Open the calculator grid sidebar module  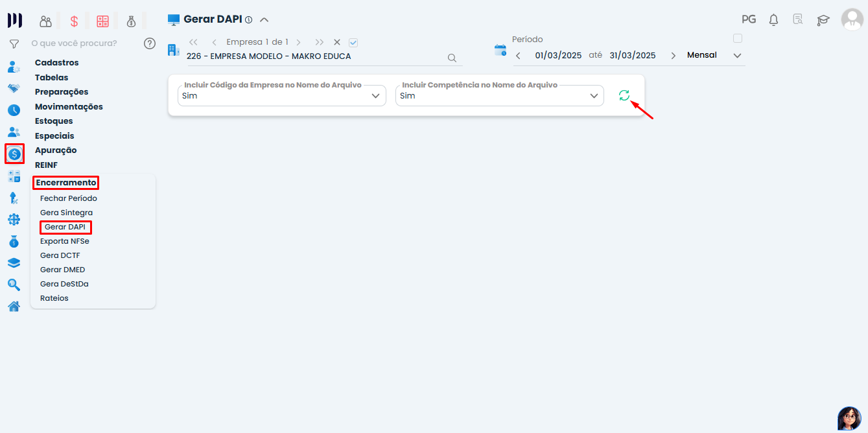point(14,176)
